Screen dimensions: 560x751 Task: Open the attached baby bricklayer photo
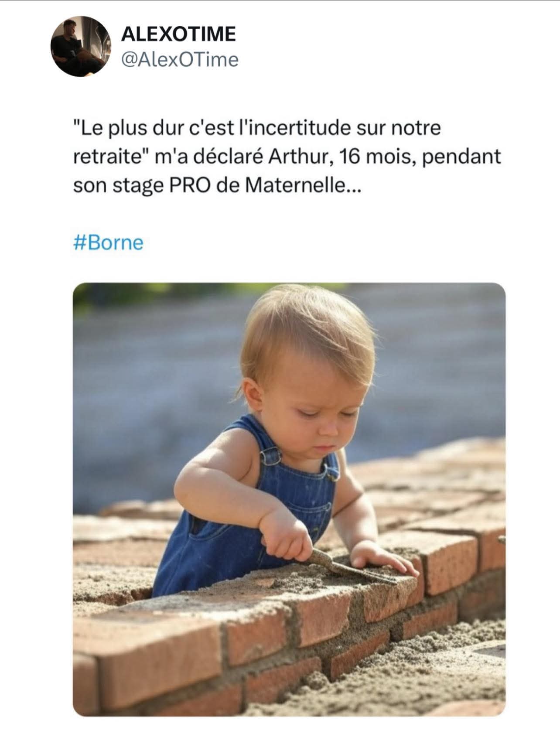tap(289, 500)
